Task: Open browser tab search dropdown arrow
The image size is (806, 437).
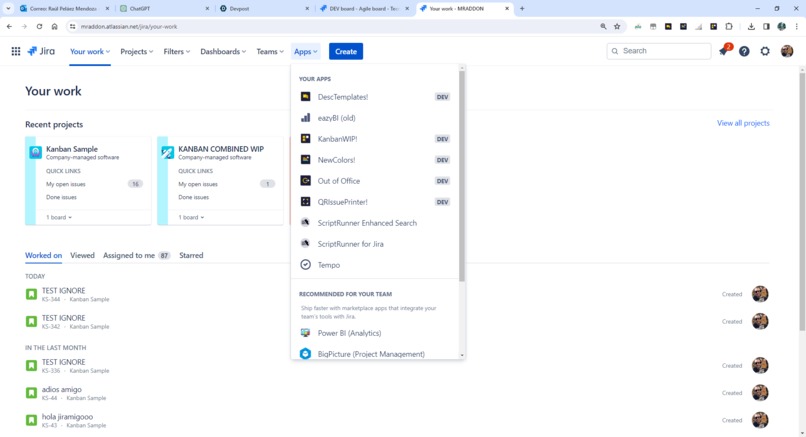Action: [x=8, y=9]
